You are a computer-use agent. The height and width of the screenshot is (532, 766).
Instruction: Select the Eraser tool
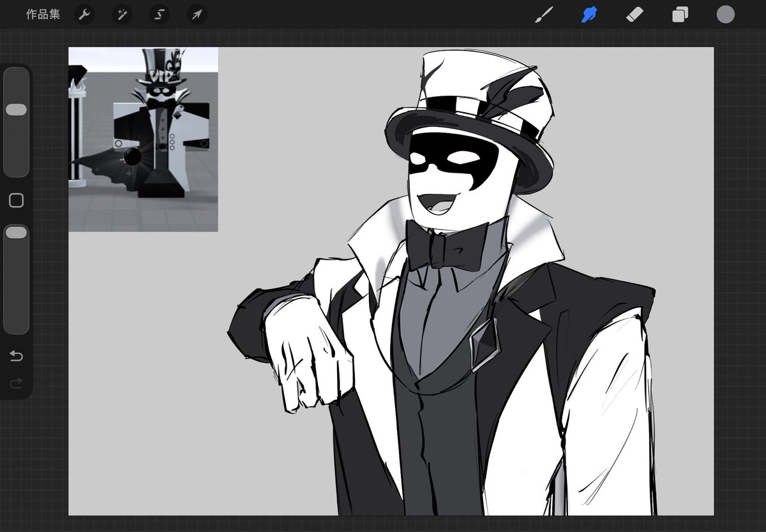635,14
